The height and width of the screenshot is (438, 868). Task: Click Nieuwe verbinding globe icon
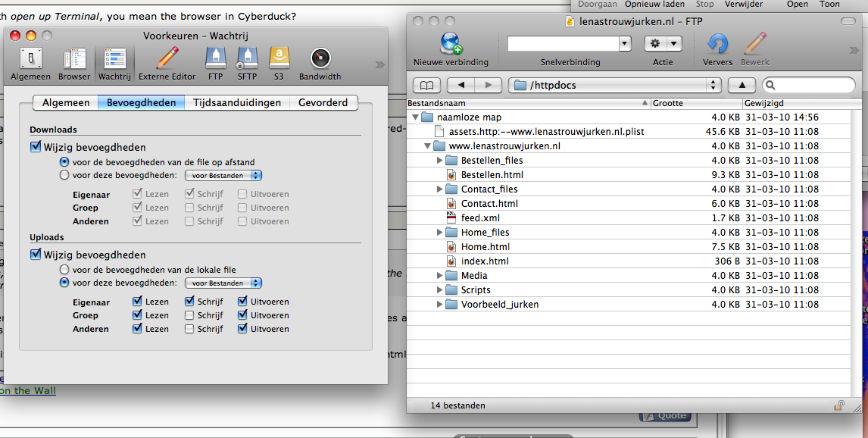(x=451, y=44)
